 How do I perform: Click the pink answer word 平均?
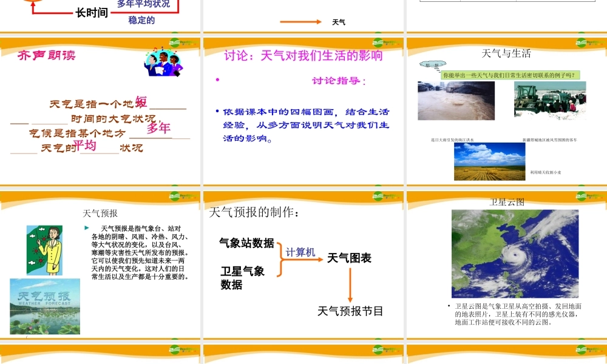click(x=84, y=146)
